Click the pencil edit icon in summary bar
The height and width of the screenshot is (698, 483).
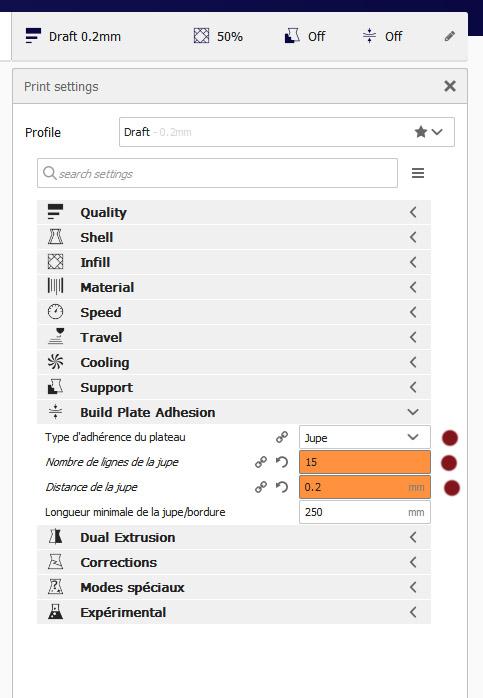tap(450, 36)
